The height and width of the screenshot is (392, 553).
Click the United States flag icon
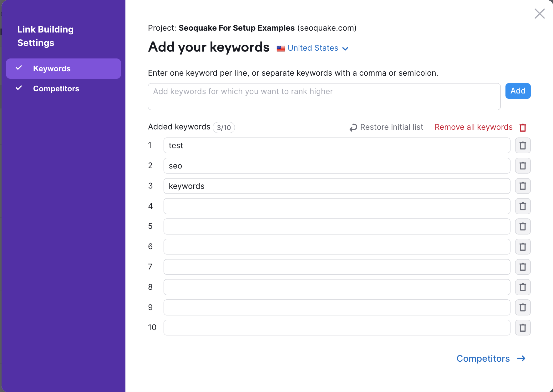pyautogui.click(x=281, y=48)
